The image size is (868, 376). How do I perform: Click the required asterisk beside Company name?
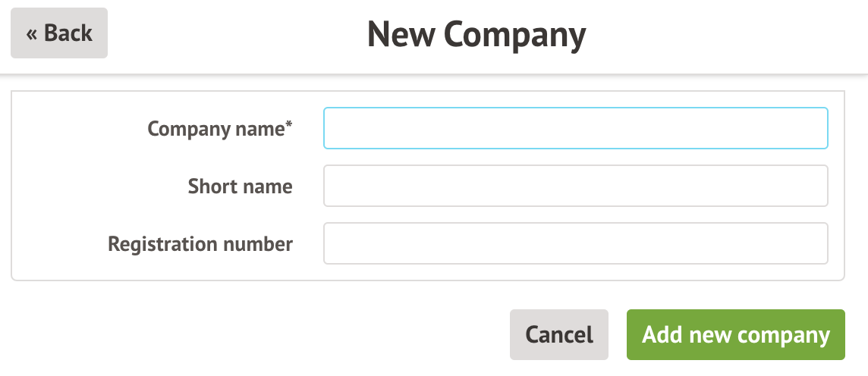tap(289, 126)
